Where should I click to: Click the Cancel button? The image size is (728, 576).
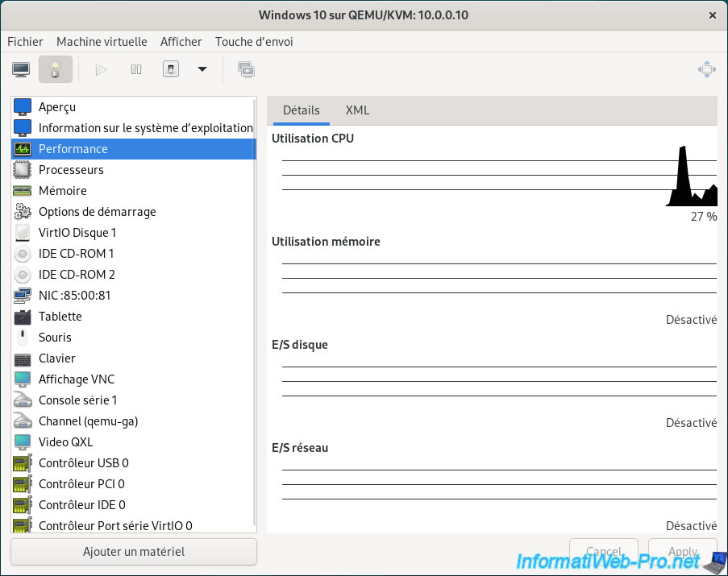pyautogui.click(x=604, y=551)
